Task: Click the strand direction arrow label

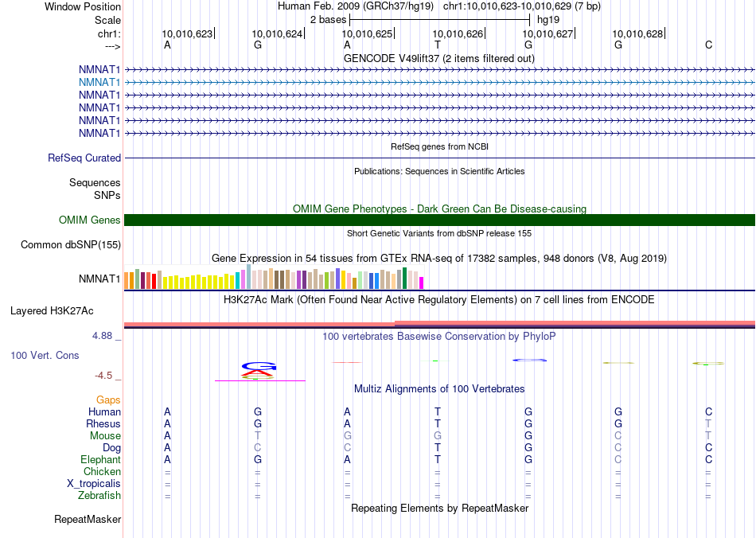Action: point(112,46)
